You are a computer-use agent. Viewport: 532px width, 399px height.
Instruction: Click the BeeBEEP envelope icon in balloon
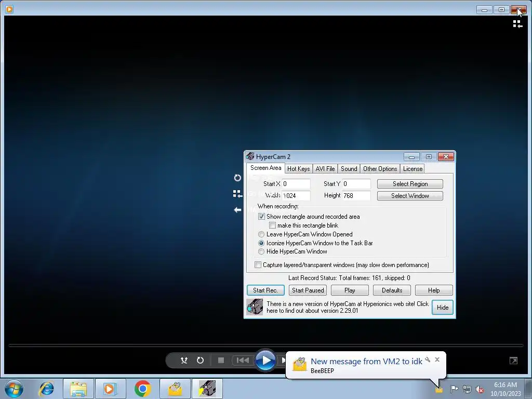point(300,365)
